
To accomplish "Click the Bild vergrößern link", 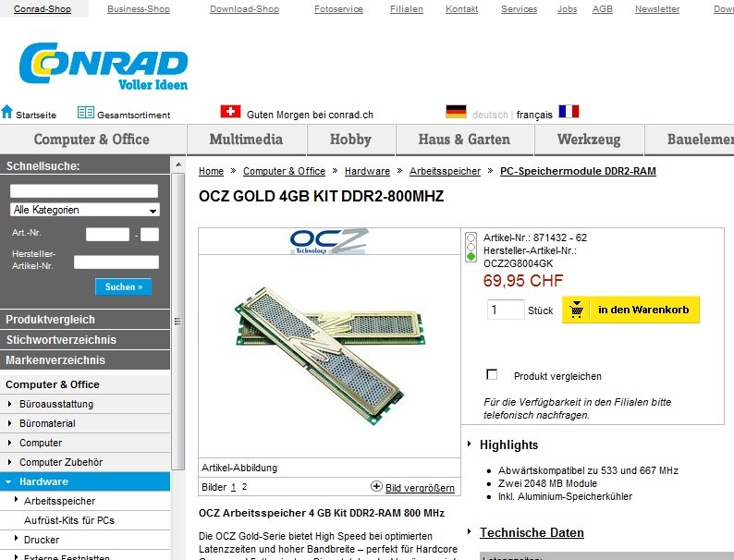I will pyautogui.click(x=420, y=488).
